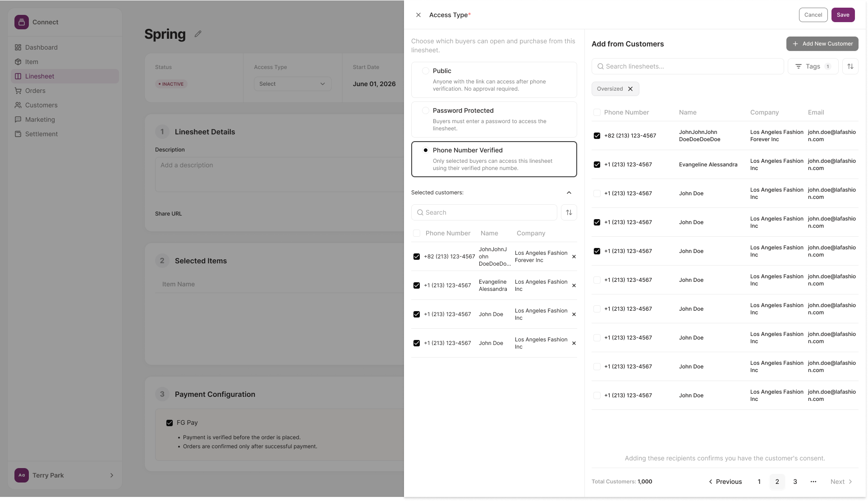Select the Password Protected radio option
Viewport: 868px width, 501px height.
425,110
